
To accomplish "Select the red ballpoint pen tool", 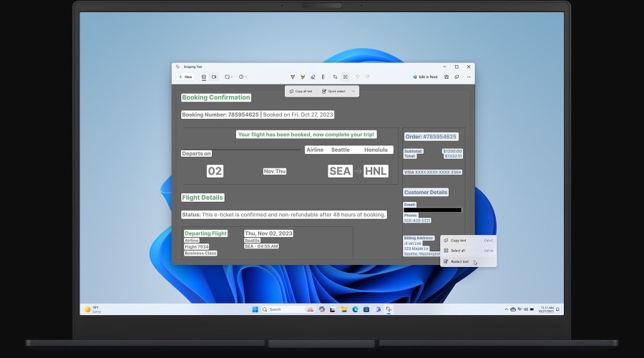I will click(x=293, y=77).
